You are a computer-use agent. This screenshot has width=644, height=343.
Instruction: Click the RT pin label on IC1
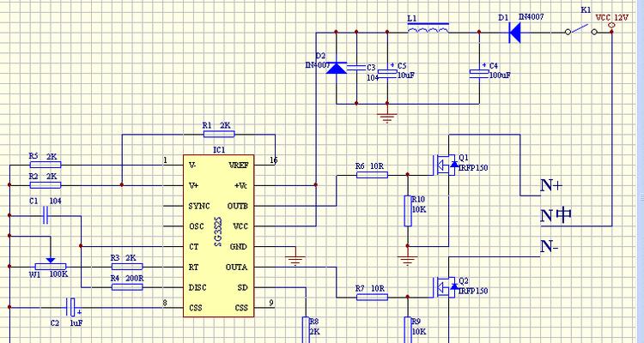(x=193, y=267)
